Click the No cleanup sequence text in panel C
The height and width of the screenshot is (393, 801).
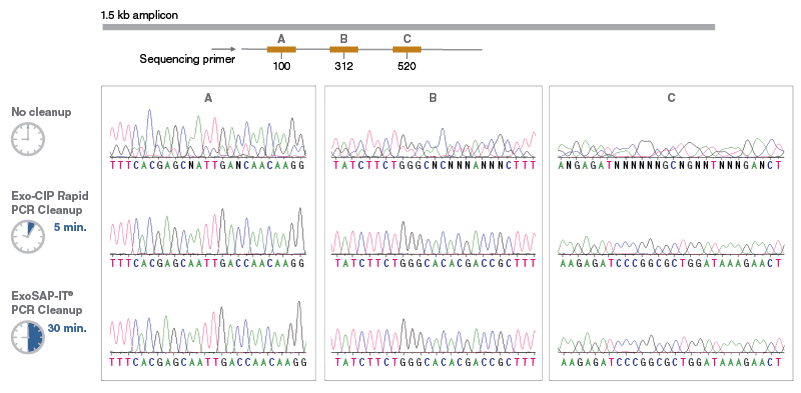[671, 165]
